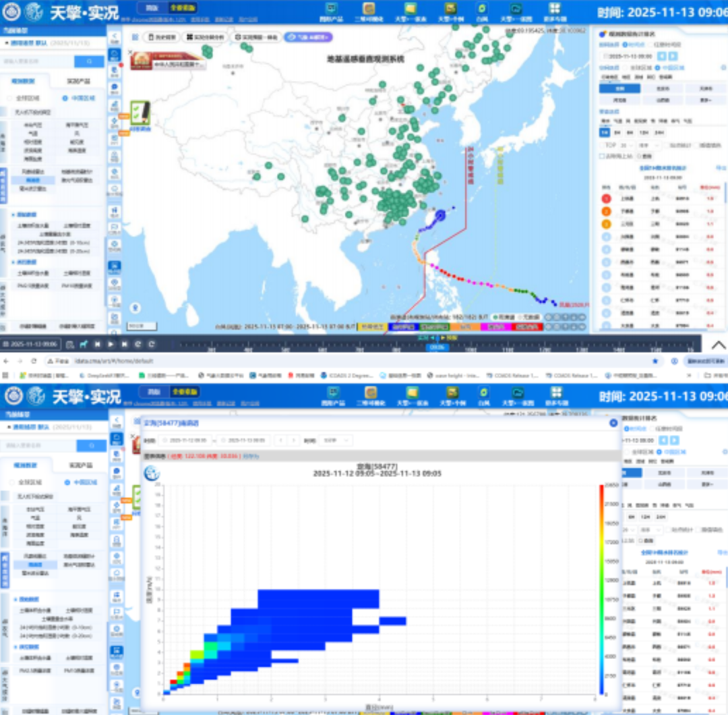Viewport: 728px width, 715px height.
Task: Play the animation from upper timeline bar
Action: pos(111,344)
